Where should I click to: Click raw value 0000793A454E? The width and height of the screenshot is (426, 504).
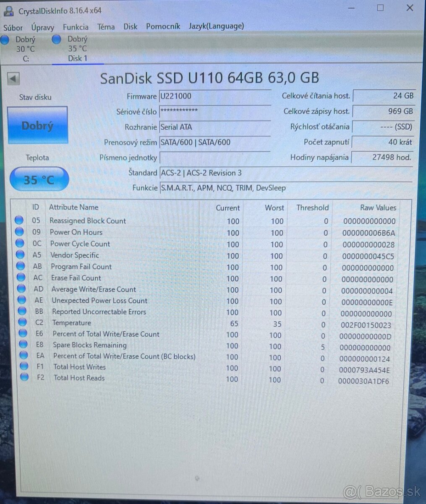coord(364,370)
